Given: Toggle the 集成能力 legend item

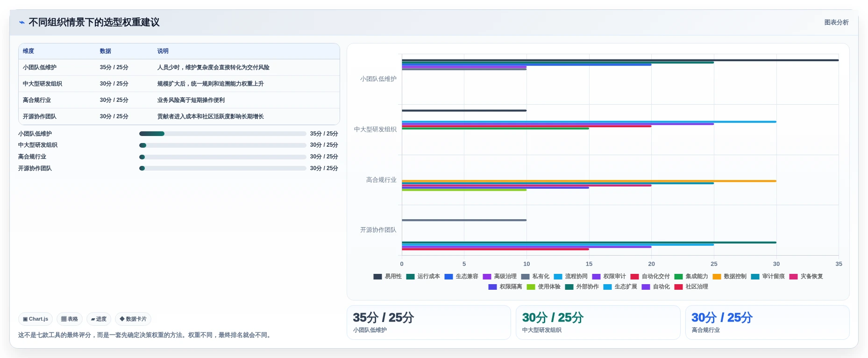Looking at the screenshot, I should [x=691, y=276].
